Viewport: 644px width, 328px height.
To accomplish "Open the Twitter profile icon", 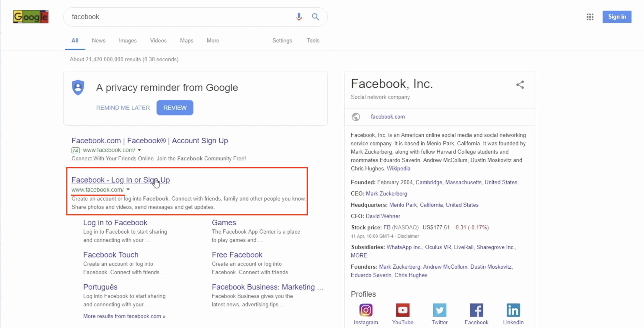I will 440,310.
